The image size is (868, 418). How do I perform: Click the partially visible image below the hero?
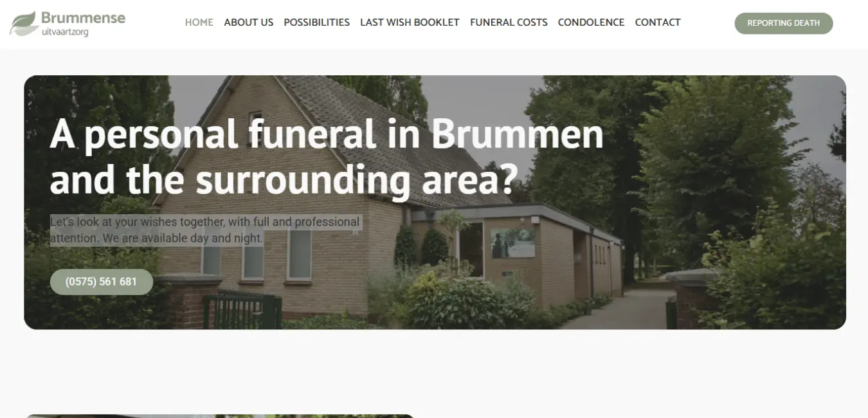point(219,416)
